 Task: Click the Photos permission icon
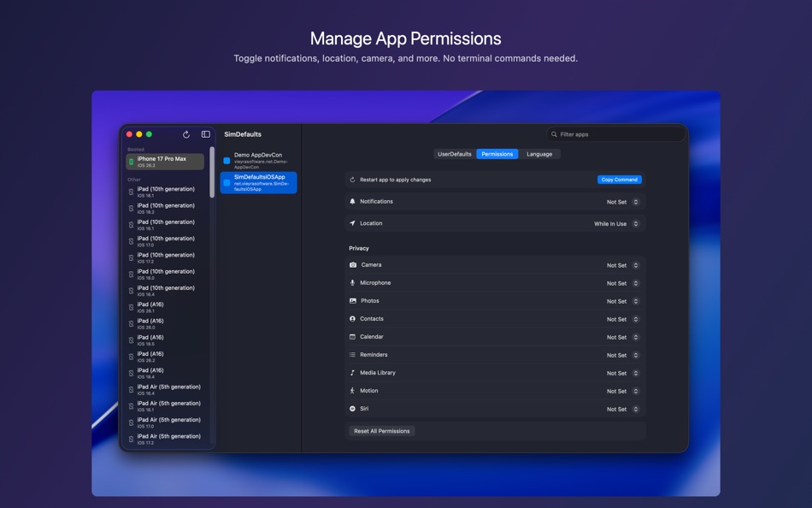click(x=354, y=300)
